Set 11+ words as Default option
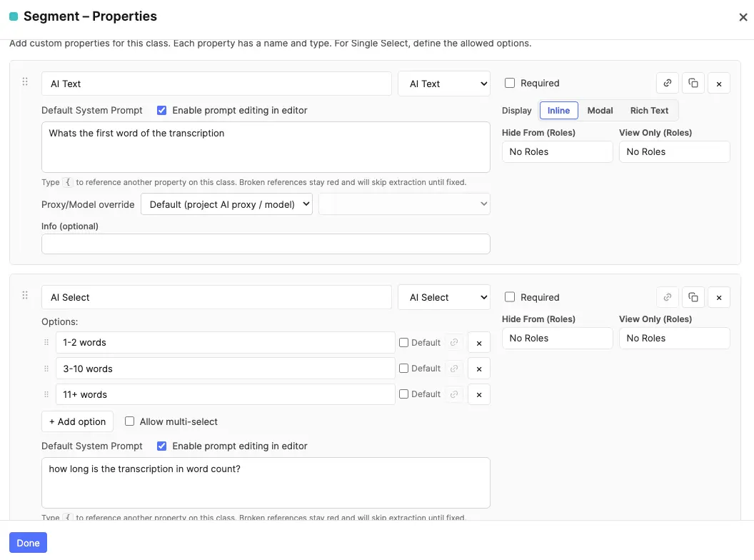This screenshot has height=560, width=754. pos(404,394)
